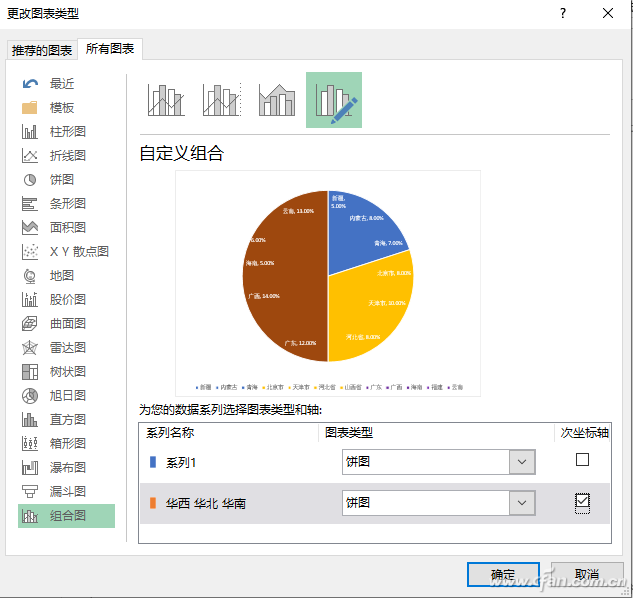Viewport: 633px width, 598px height.
Task: Select the clustered column-line combo icon
Action: pos(166,100)
